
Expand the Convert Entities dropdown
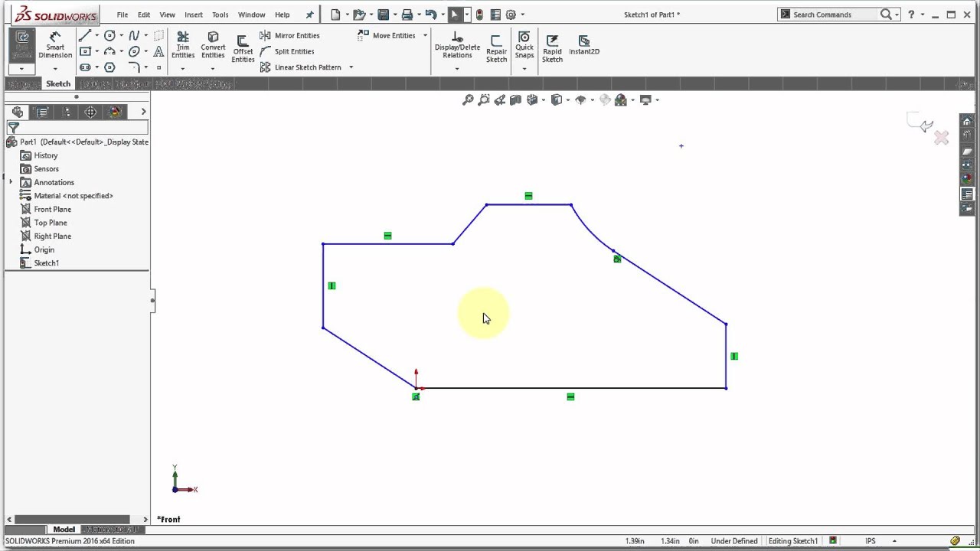(213, 69)
